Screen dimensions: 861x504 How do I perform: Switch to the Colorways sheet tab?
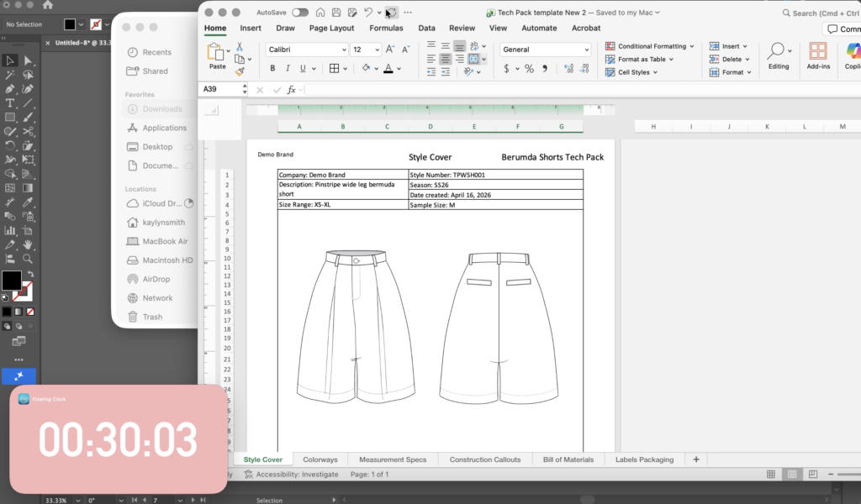coord(320,459)
